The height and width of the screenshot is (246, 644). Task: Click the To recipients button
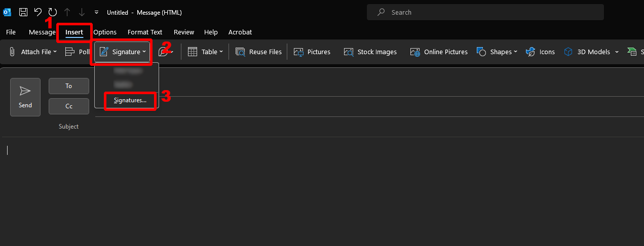[x=69, y=86]
